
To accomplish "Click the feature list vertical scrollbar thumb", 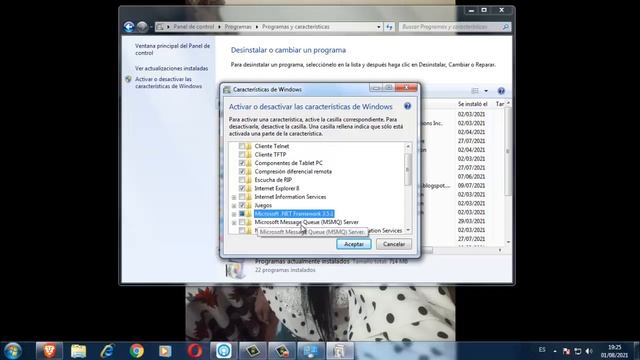I will [408, 169].
